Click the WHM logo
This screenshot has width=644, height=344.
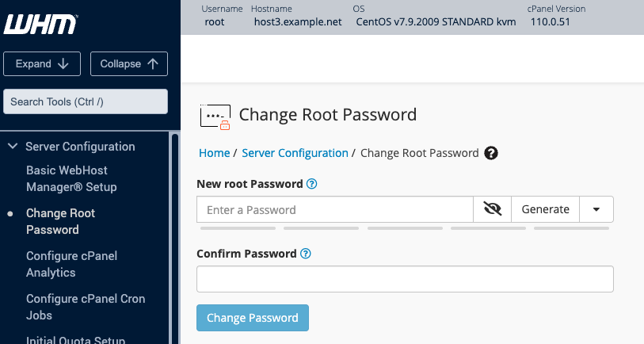pos(41,25)
